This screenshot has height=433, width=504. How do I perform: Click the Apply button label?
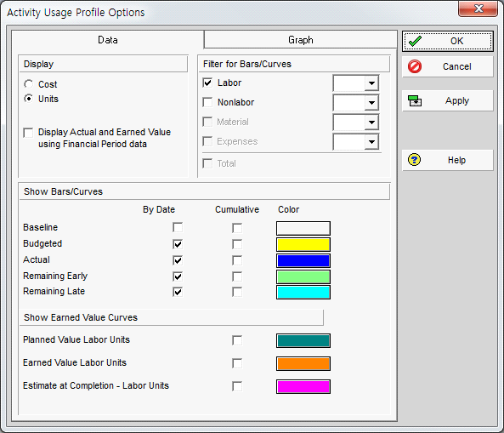[456, 101]
